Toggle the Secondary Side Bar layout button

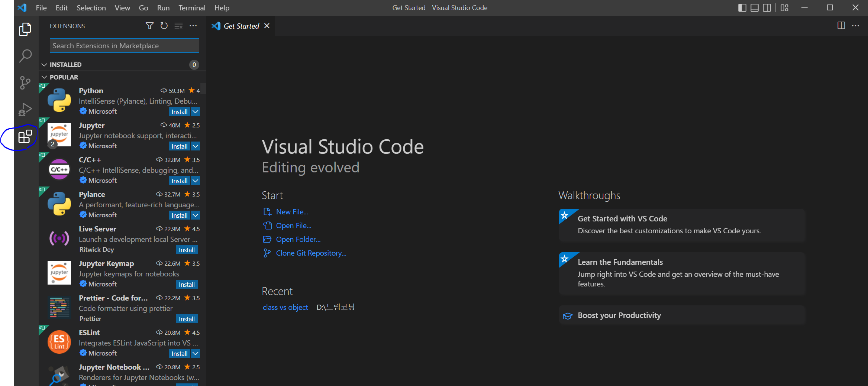767,8
